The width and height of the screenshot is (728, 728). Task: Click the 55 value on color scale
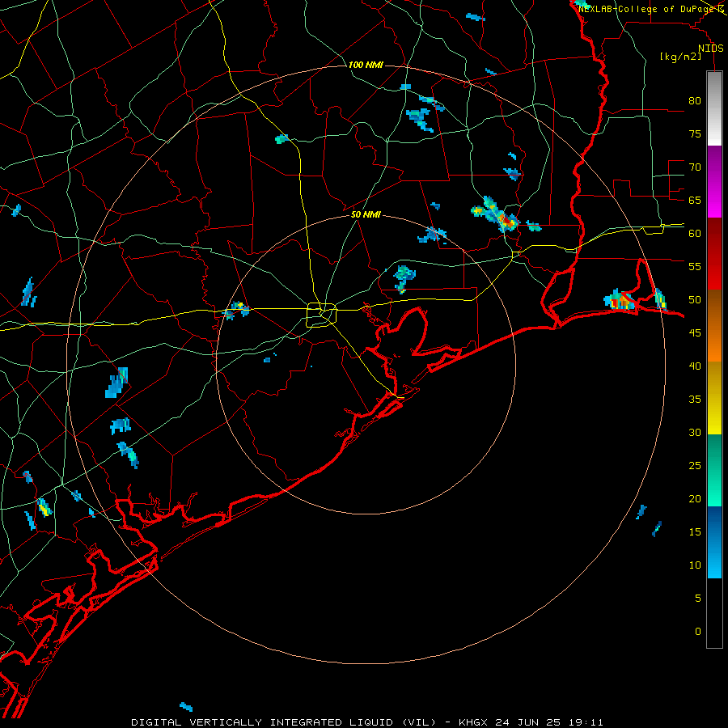[695, 266]
